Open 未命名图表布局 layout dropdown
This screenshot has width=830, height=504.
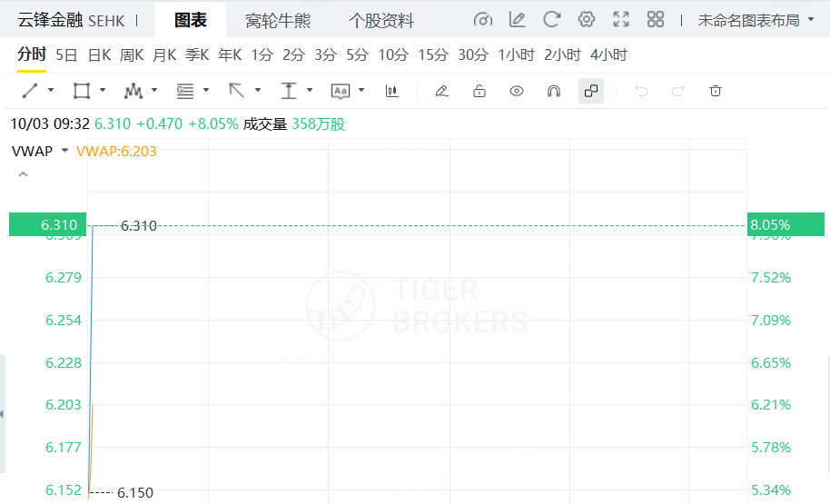pyautogui.click(x=756, y=20)
